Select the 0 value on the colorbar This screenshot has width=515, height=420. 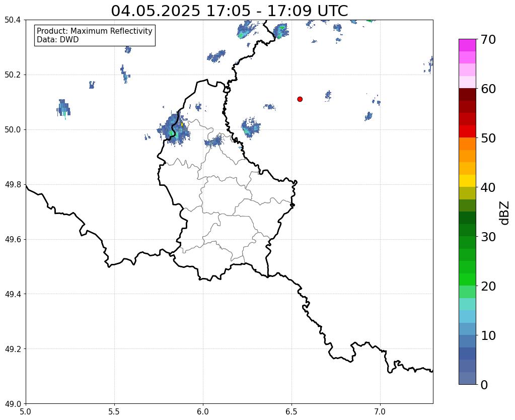484,385
